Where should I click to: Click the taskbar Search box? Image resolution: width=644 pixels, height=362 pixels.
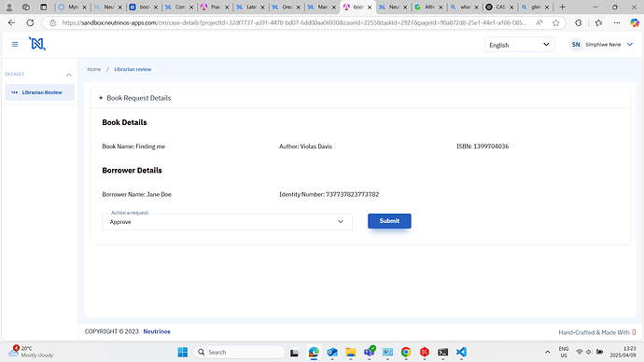tap(239, 352)
